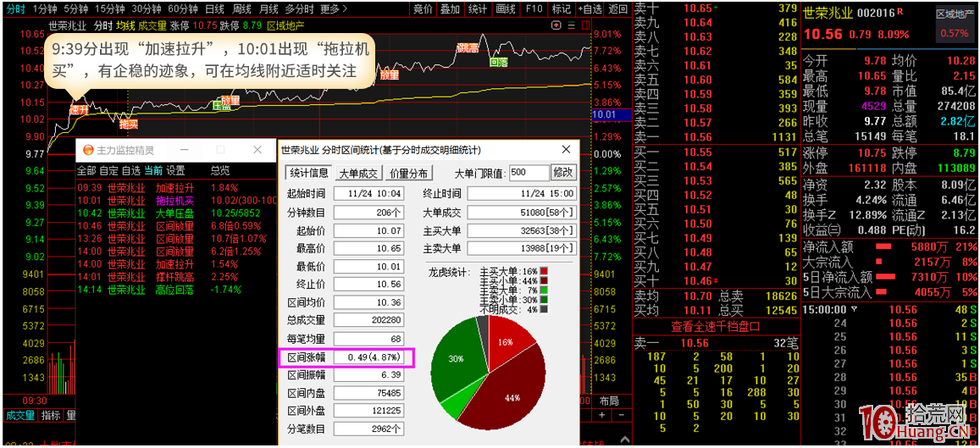
Task: Open the 周线 weekly chart
Action: [241, 8]
